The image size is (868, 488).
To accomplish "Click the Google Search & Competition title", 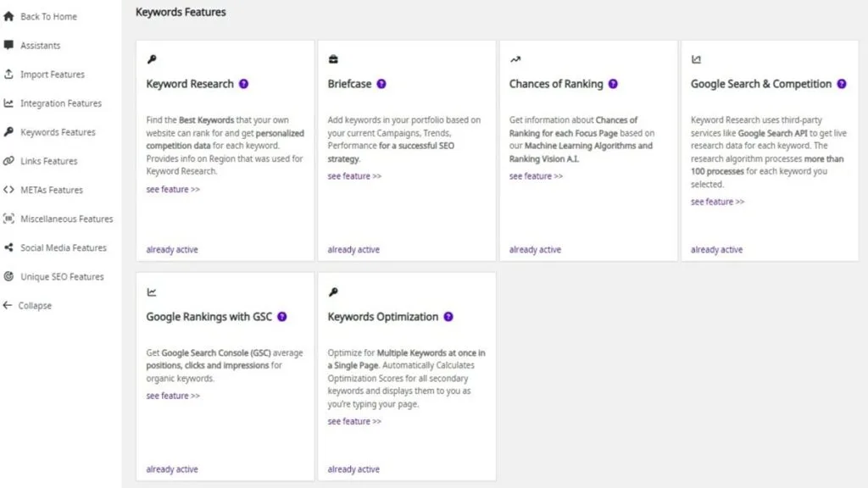I will point(761,84).
